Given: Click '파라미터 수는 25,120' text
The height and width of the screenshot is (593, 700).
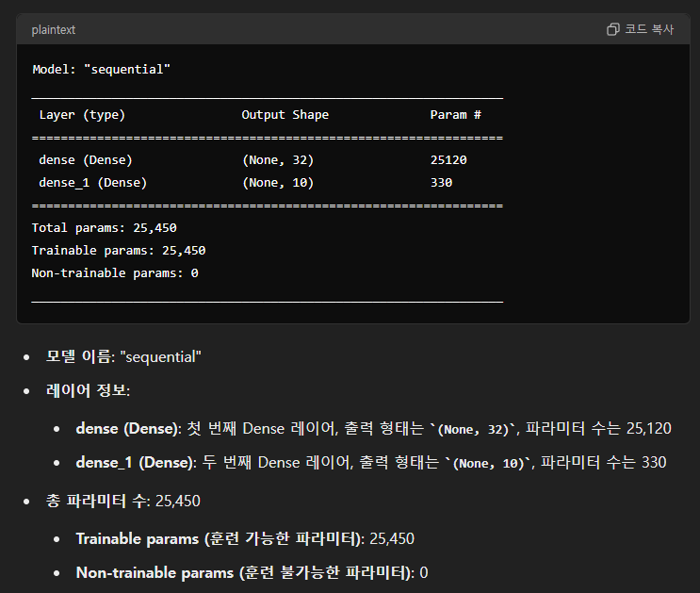Looking at the screenshot, I should click(x=598, y=429).
